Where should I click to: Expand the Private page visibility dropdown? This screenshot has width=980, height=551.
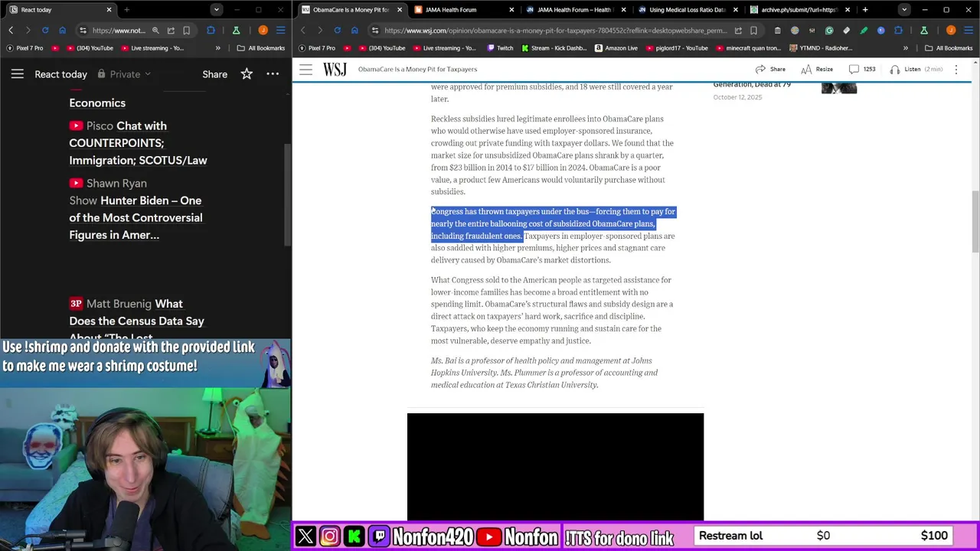pos(125,74)
